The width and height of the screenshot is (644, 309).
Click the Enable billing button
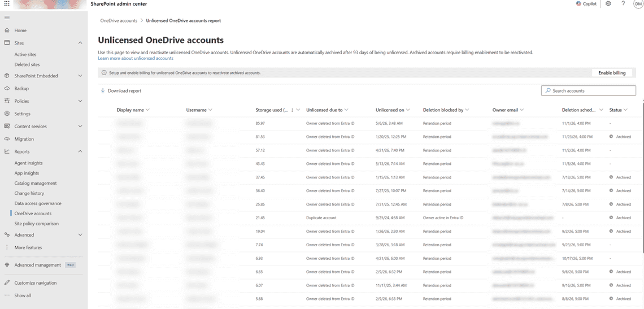coord(612,73)
